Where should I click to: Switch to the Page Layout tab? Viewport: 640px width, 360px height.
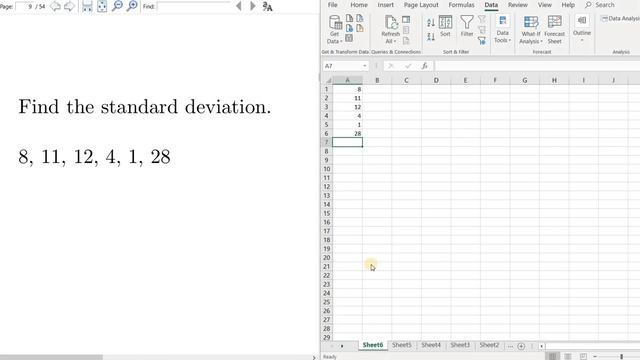[421, 5]
